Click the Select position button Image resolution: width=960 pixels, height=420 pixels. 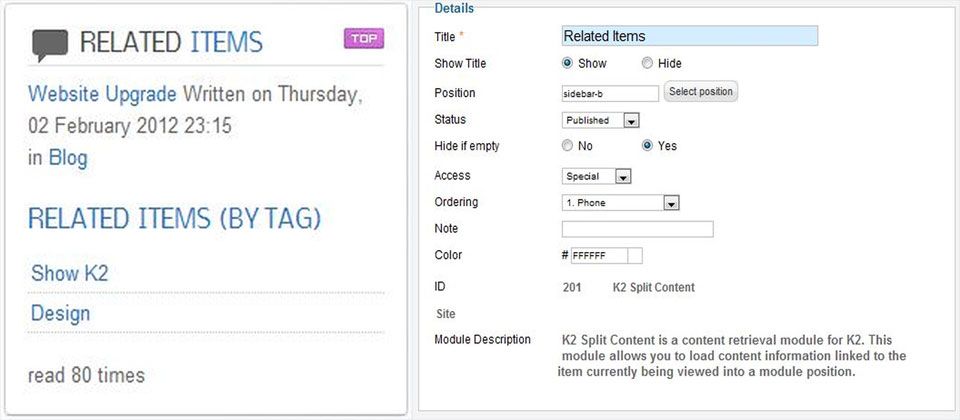(x=701, y=92)
